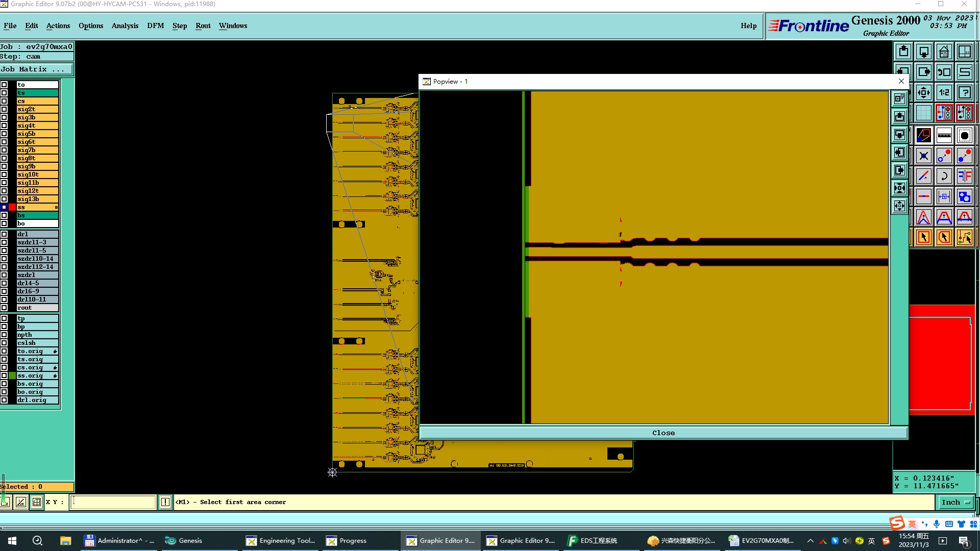Select the net selection arrow tool
Viewport: 980px width, 551px height.
point(964,237)
